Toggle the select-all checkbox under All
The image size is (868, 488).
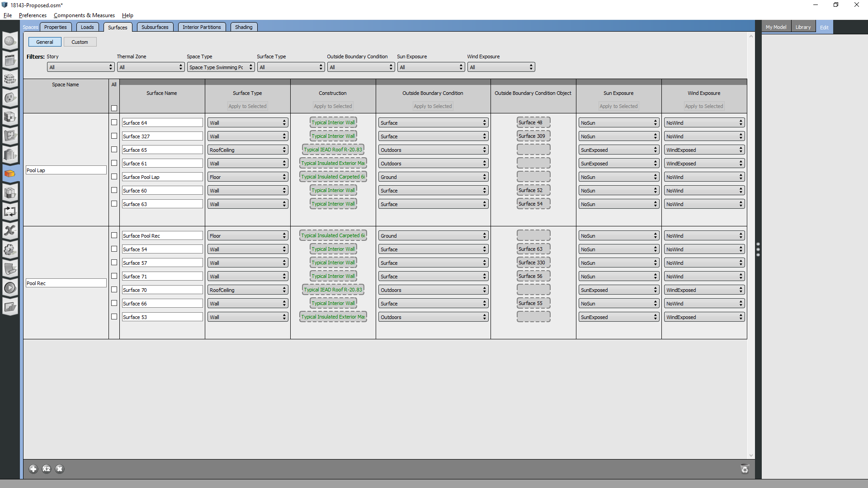click(114, 108)
